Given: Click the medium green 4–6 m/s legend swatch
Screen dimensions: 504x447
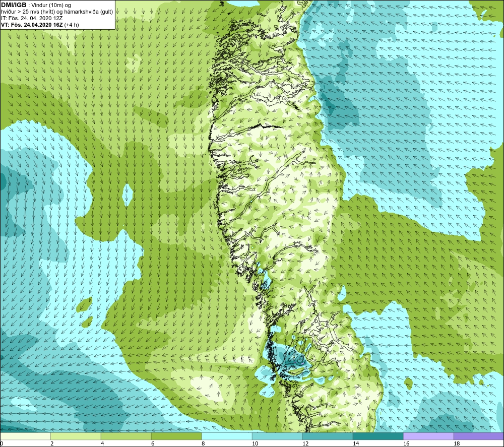Looking at the screenshot, I should pyautogui.click(x=126, y=436).
